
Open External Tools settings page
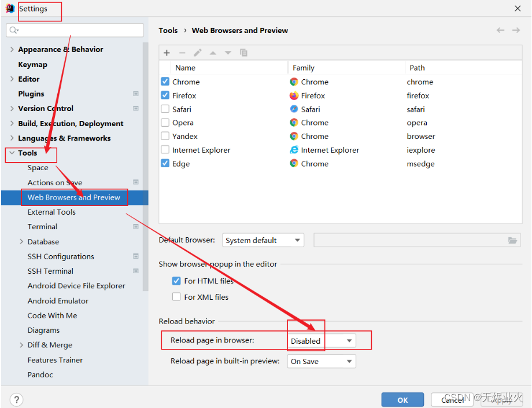point(51,212)
